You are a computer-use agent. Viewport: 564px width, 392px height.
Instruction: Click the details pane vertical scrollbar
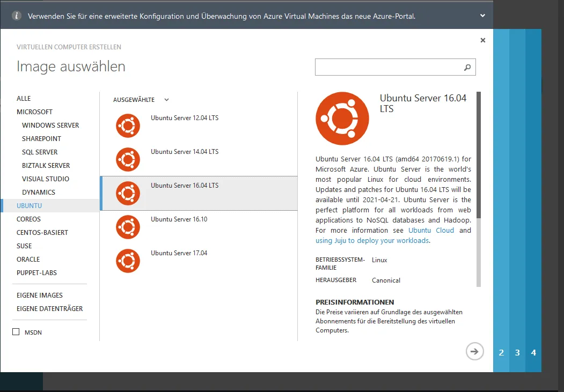[478, 189]
